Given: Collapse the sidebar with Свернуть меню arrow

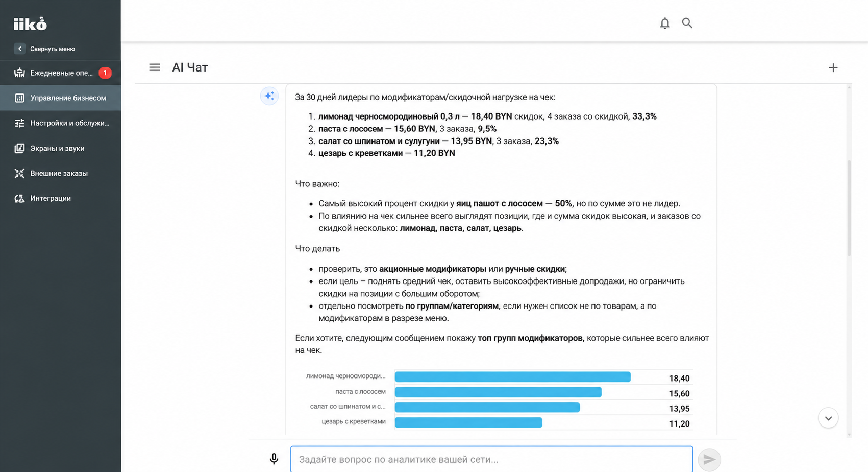Looking at the screenshot, I should point(19,49).
